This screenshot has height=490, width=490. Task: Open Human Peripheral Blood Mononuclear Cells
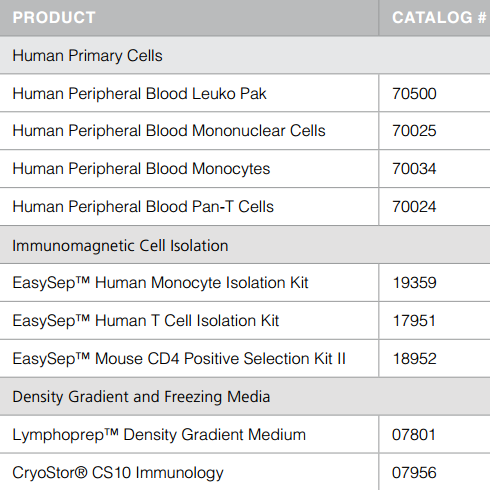(169, 131)
